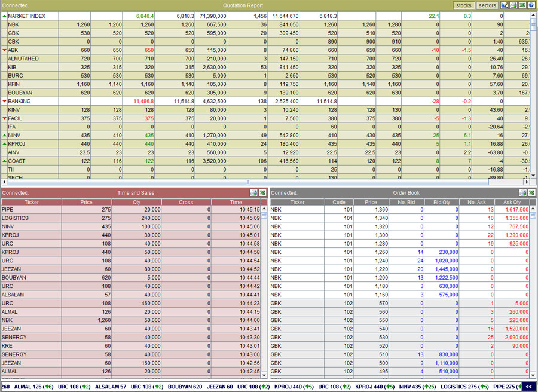538x392 pixels.
Task: Select the KFIN stock row
Action: tap(265, 84)
